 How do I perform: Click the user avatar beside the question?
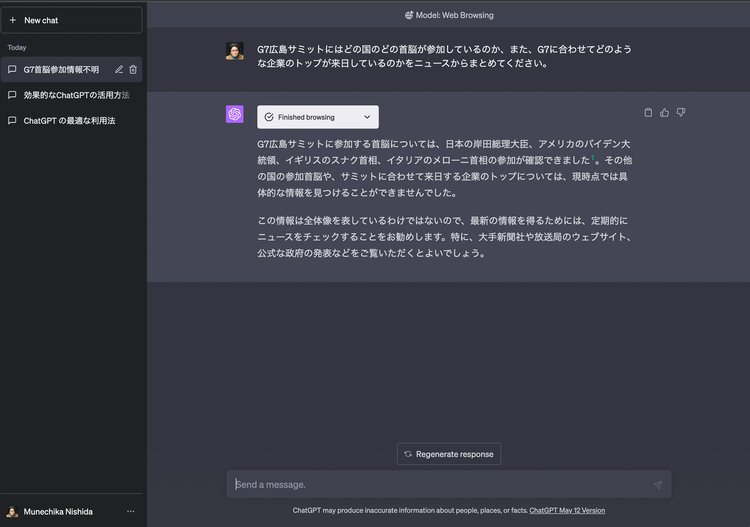pos(235,51)
